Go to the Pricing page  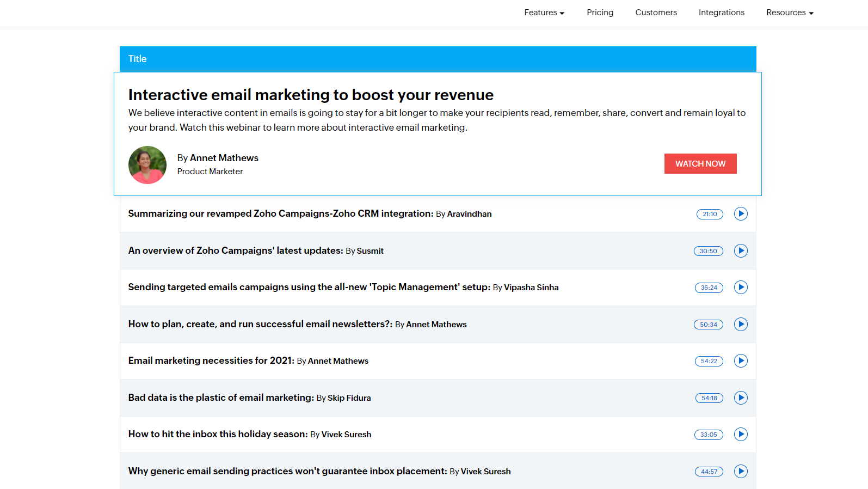click(x=600, y=13)
